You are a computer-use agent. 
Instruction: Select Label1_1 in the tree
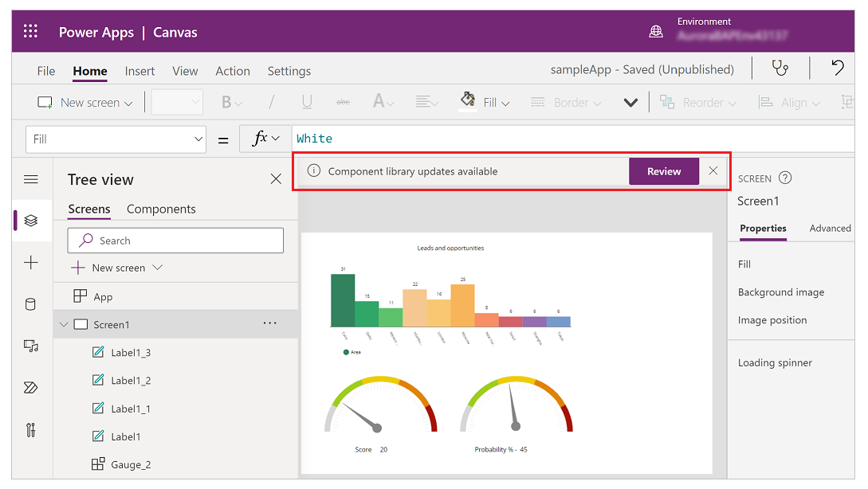(175, 409)
